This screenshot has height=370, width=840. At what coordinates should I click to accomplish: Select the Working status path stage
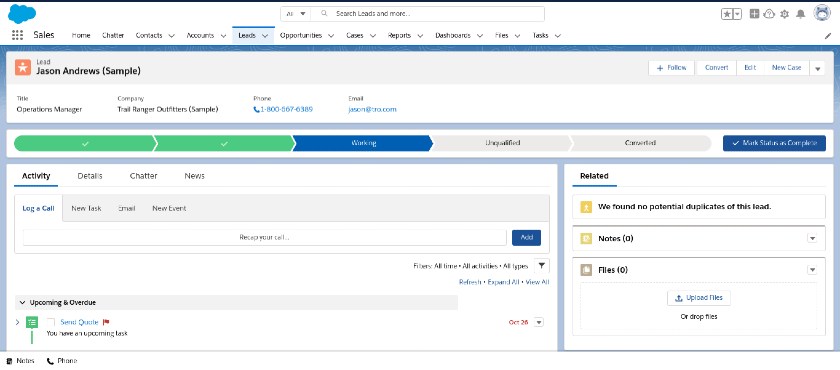tap(363, 143)
